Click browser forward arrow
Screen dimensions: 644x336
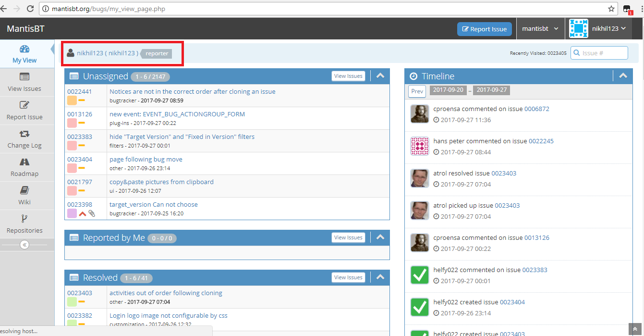17,9
